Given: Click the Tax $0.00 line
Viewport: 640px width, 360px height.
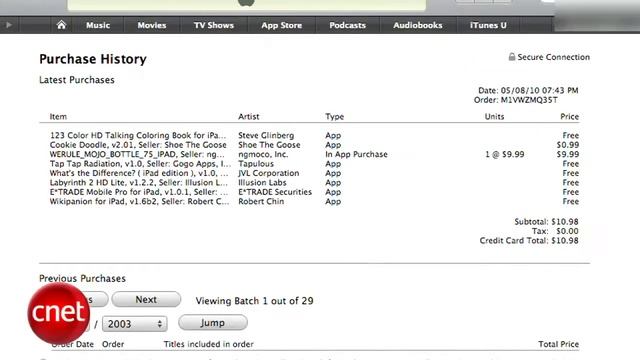Looking at the screenshot, I should [x=555, y=231].
